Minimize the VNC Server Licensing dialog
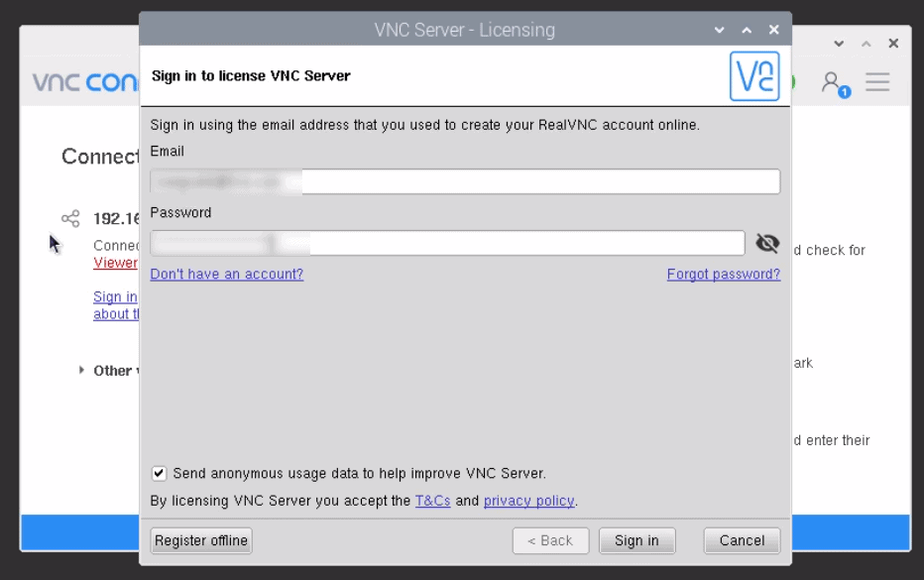The height and width of the screenshot is (580, 924). (x=719, y=30)
